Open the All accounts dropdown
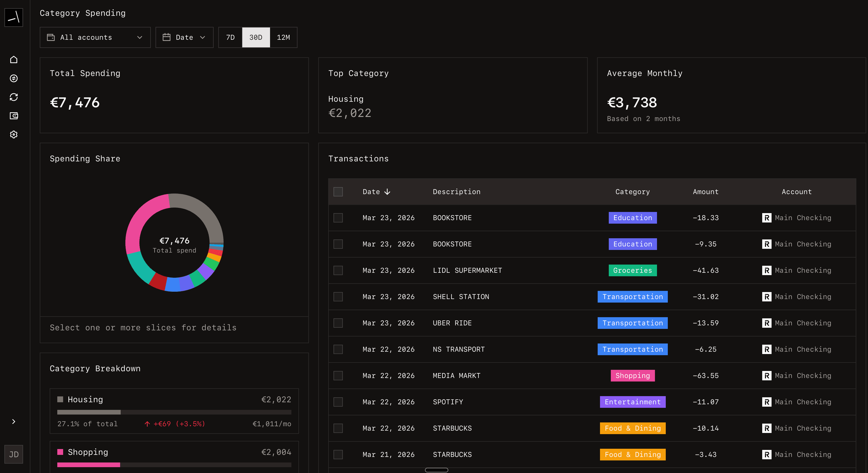This screenshot has width=868, height=473. pyautogui.click(x=95, y=37)
